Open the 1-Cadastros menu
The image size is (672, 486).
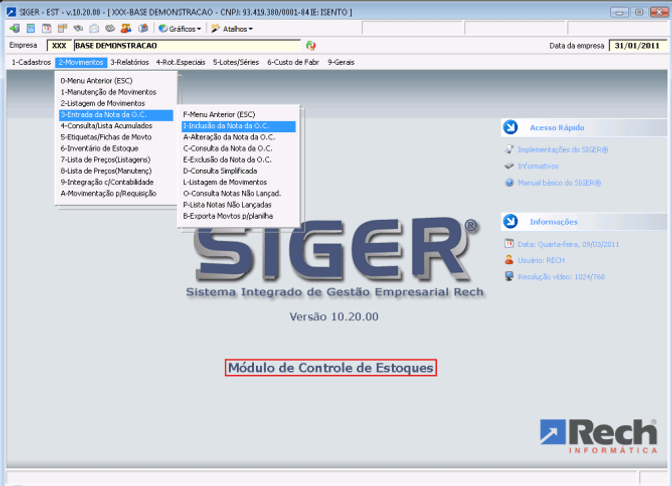pos(31,62)
